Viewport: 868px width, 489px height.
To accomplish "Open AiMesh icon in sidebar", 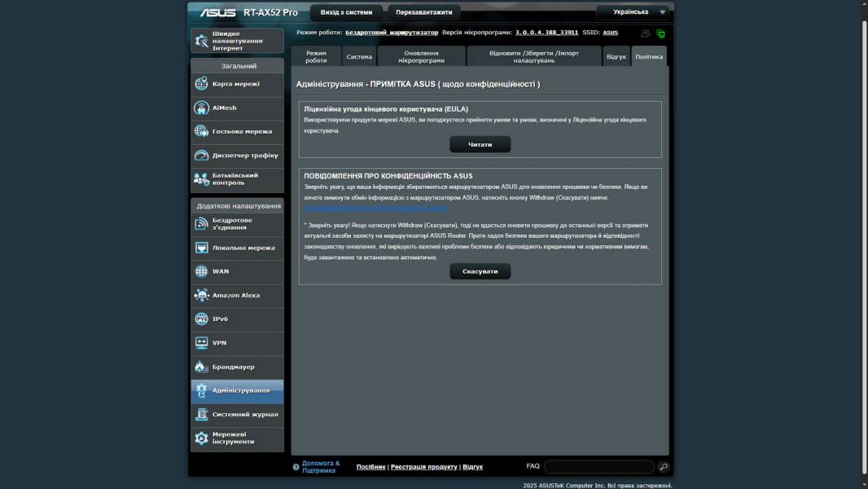I will pos(201,108).
